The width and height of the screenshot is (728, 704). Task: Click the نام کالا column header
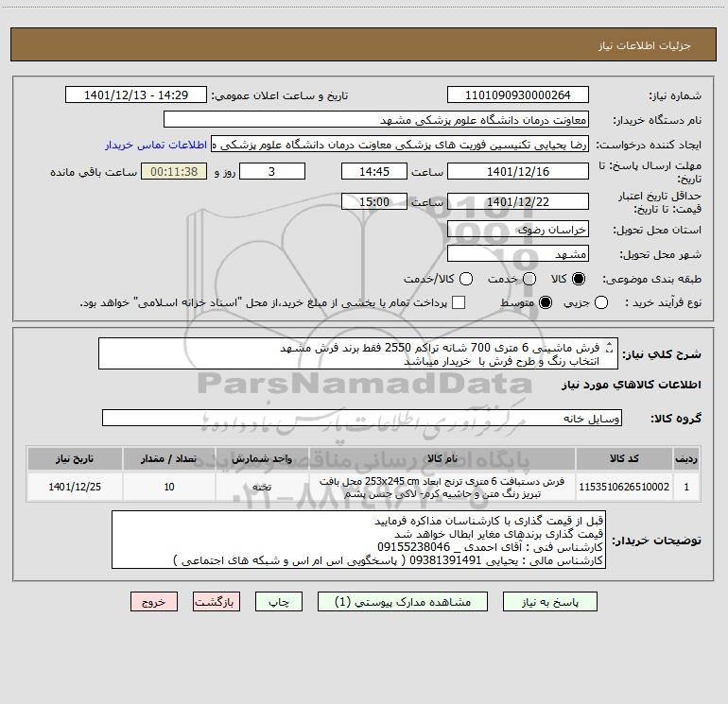[442, 458]
